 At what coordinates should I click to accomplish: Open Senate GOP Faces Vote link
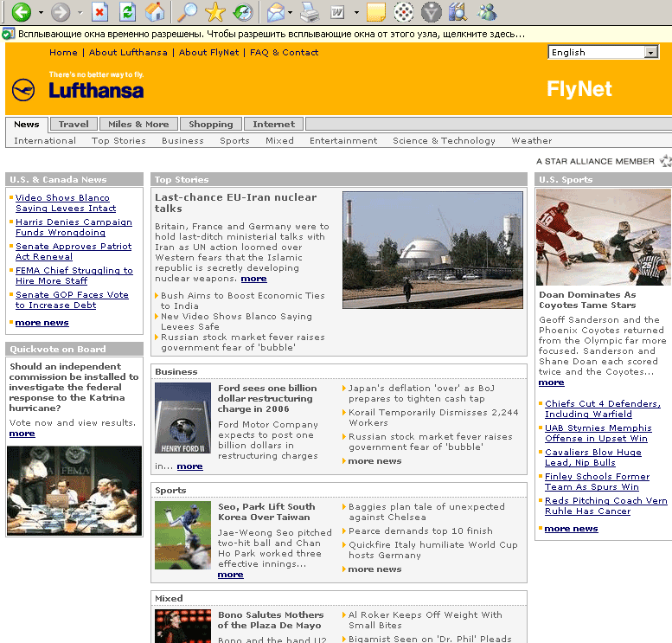[72, 299]
